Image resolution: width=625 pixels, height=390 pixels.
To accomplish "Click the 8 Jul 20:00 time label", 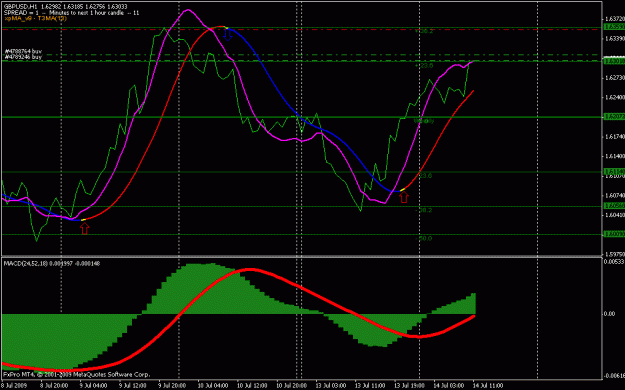I will point(53,386).
